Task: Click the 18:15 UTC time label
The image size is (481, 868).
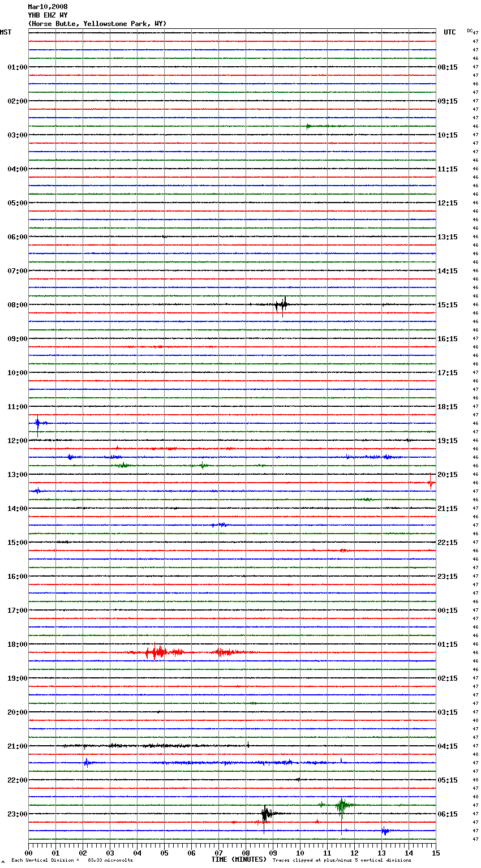Action: click(448, 407)
